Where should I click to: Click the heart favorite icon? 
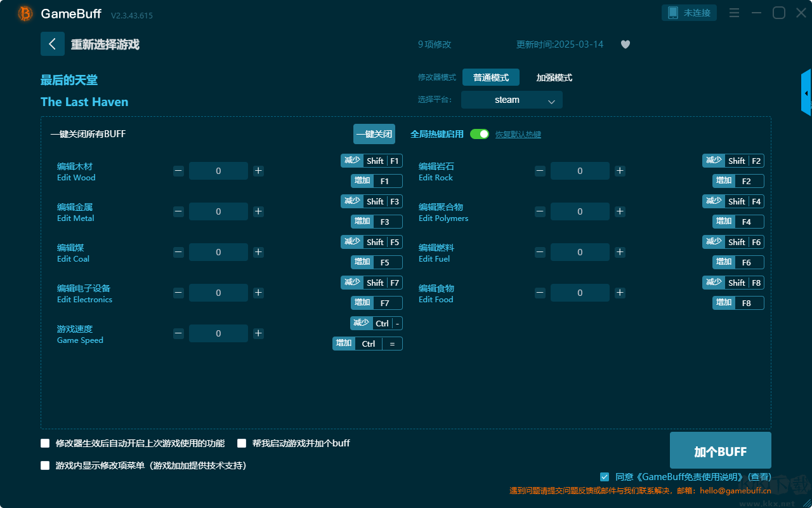[625, 44]
